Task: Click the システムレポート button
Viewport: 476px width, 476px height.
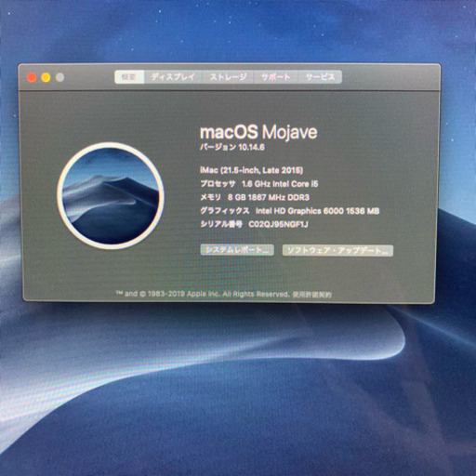Action: pyautogui.click(x=237, y=250)
